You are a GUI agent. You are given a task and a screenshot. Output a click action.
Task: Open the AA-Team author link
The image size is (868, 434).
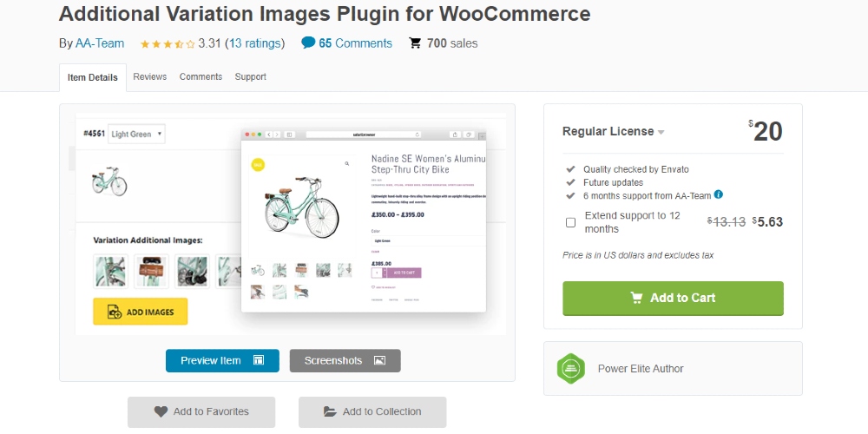100,43
